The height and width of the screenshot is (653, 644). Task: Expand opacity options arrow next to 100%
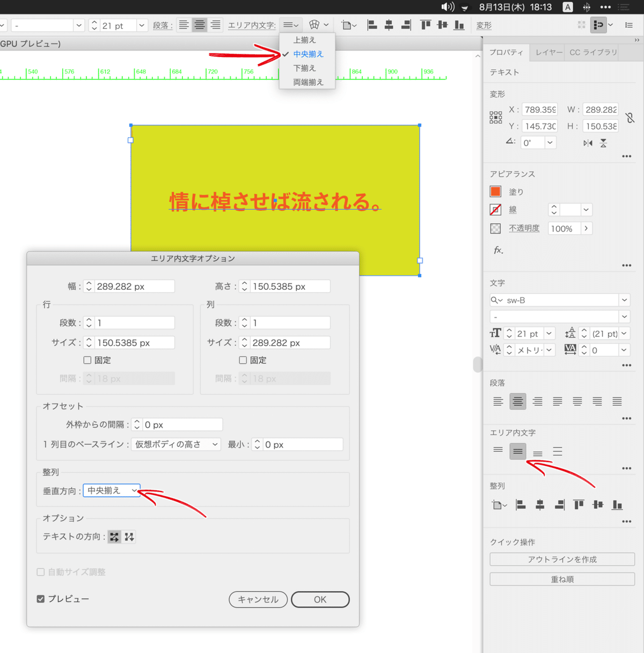pos(586,229)
